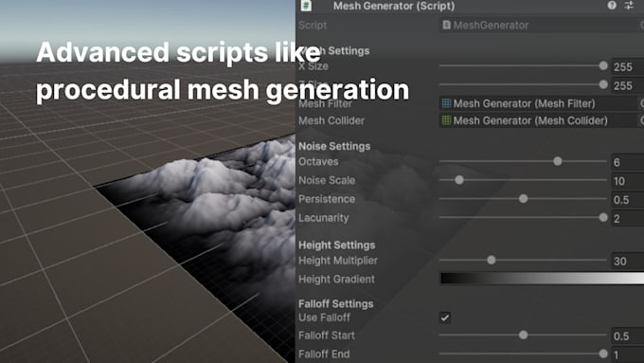Click the Height Gradient property label
The image size is (644, 363).
(x=336, y=280)
